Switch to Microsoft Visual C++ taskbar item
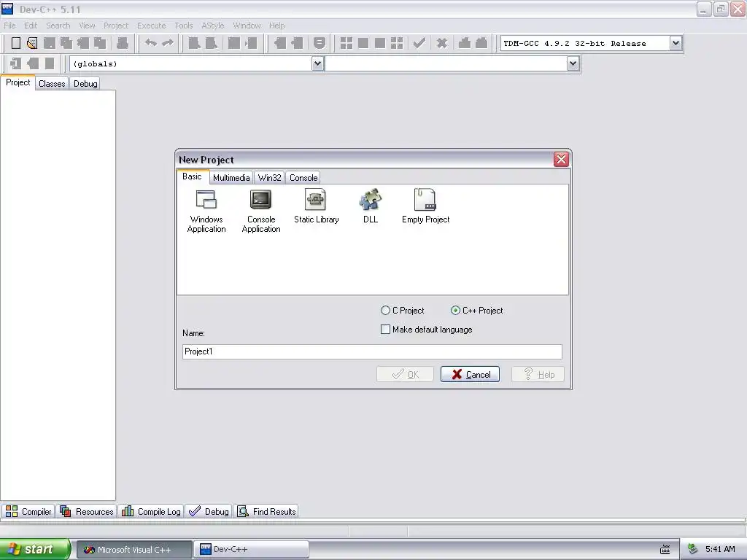This screenshot has height=560, width=747. 134,550
